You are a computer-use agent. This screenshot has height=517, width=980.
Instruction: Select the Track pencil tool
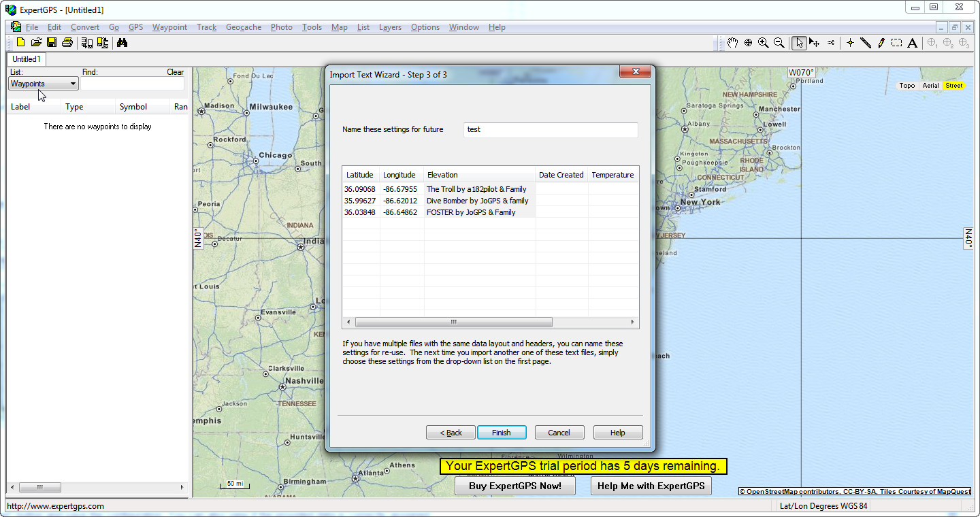881,43
